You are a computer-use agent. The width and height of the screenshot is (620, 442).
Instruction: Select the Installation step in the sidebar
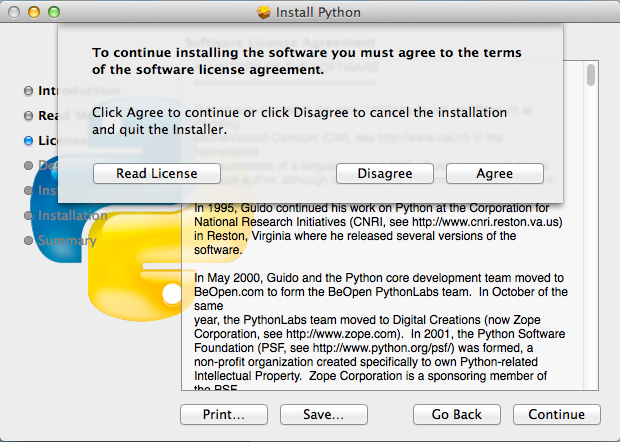point(72,215)
